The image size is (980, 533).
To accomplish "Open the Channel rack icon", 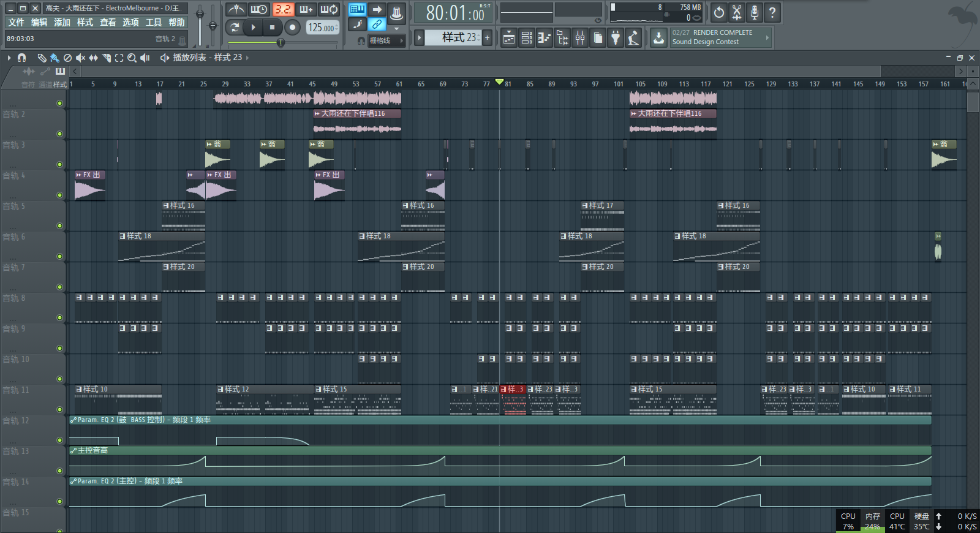I will [x=527, y=38].
